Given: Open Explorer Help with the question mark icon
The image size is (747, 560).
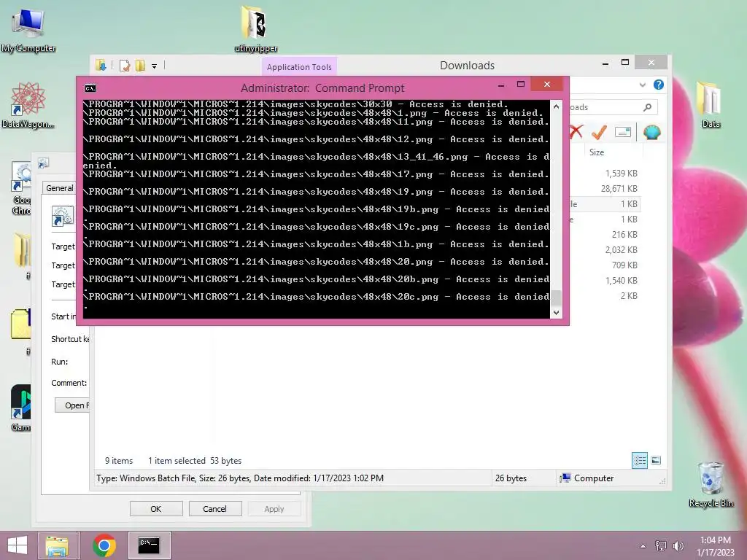Looking at the screenshot, I should pyautogui.click(x=659, y=85).
